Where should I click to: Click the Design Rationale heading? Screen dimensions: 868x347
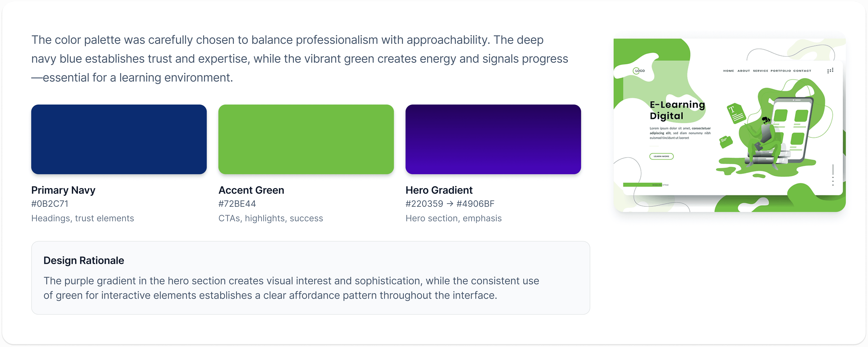pyautogui.click(x=84, y=260)
